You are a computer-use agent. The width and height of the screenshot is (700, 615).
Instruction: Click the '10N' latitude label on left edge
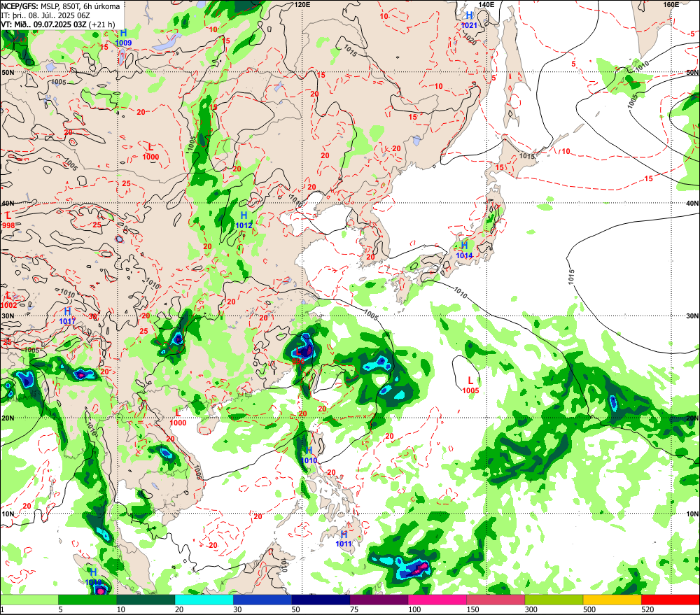(x=8, y=514)
